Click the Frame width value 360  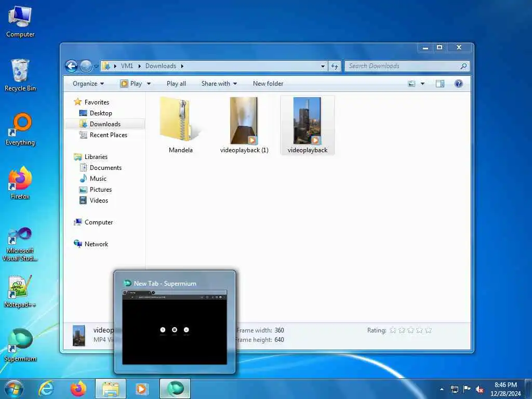tap(279, 330)
